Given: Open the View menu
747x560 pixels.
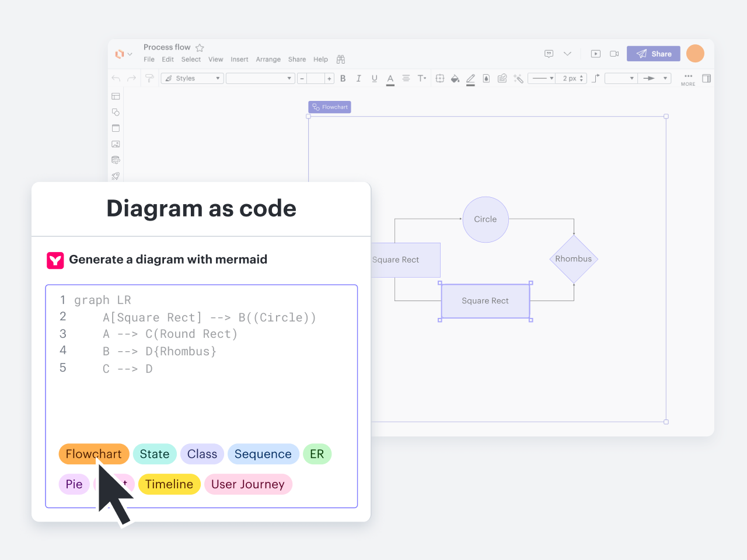Looking at the screenshot, I should (216, 60).
